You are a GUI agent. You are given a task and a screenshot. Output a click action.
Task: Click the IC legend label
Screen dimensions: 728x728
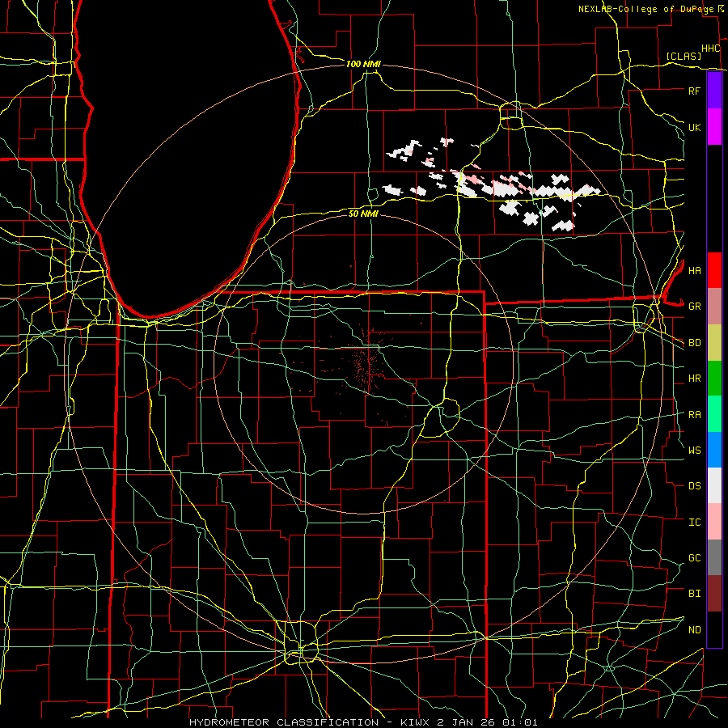click(694, 523)
